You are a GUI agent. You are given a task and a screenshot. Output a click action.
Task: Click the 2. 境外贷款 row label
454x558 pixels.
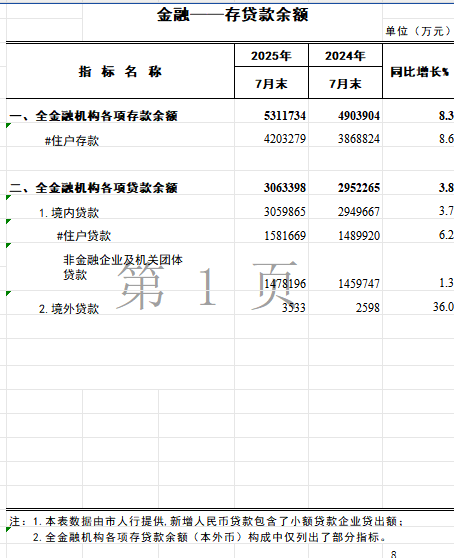coord(69,309)
